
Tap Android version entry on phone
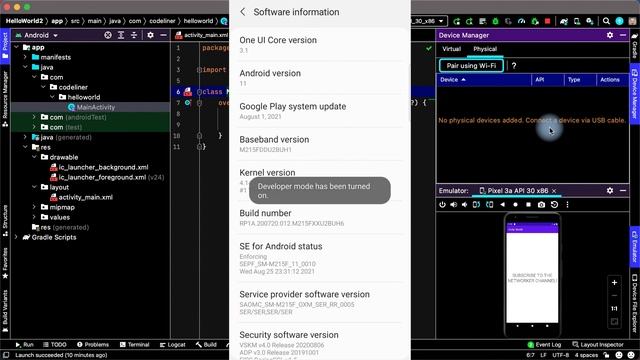coord(320,78)
